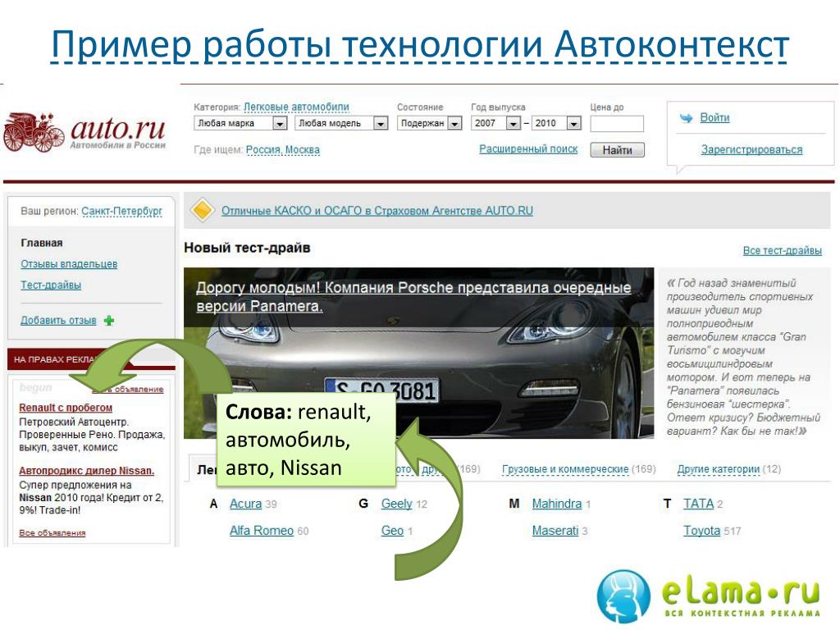Select Главная in the sidebar menu
This screenshot has height=630, width=840.
(x=42, y=243)
